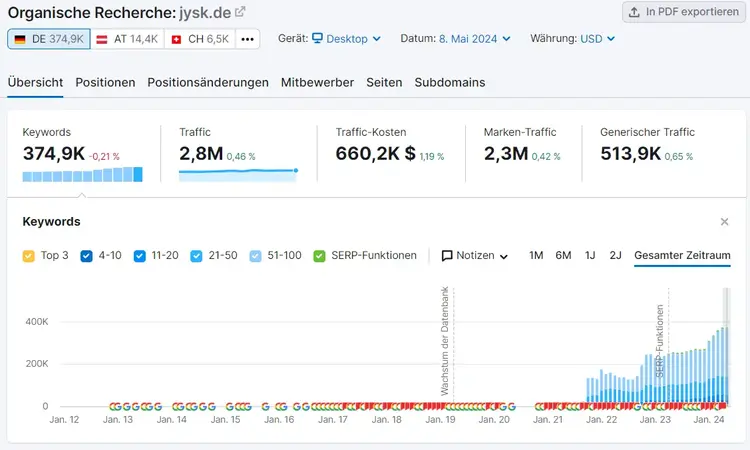750x450 pixels.
Task: Click the Notizen speech bubble icon
Action: (x=447, y=256)
